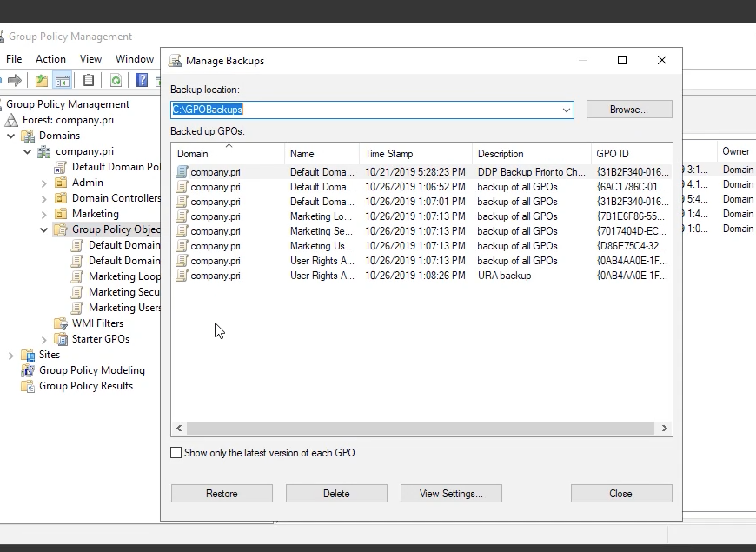This screenshot has height=552, width=756.
Task: Click the Show/Hide Console Tree icon
Action: coord(63,81)
